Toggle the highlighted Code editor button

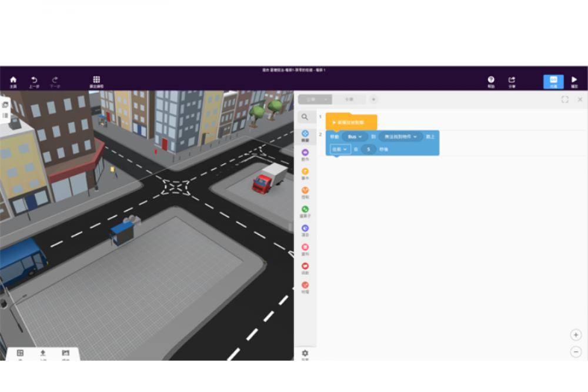tap(553, 81)
